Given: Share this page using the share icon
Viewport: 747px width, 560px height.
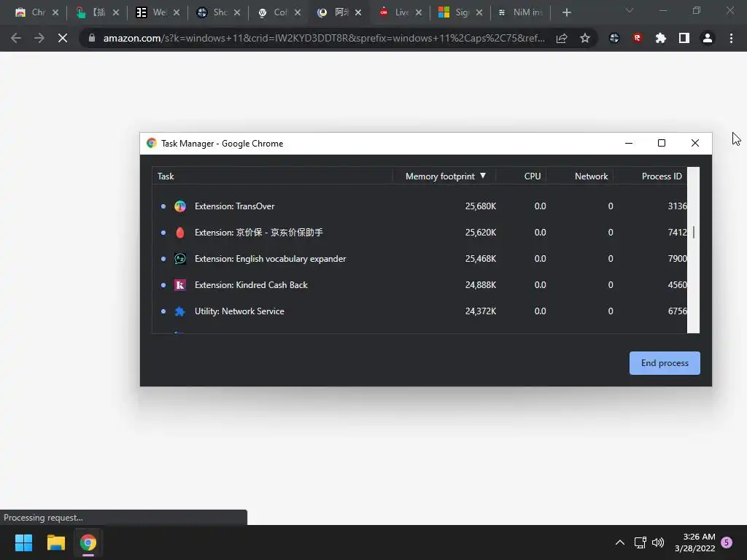Looking at the screenshot, I should [562, 38].
